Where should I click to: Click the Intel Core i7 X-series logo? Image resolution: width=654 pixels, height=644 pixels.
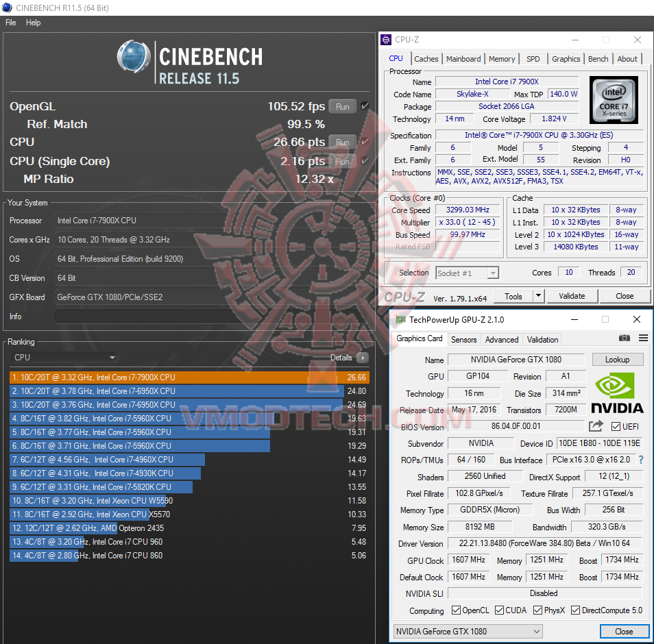(x=614, y=100)
